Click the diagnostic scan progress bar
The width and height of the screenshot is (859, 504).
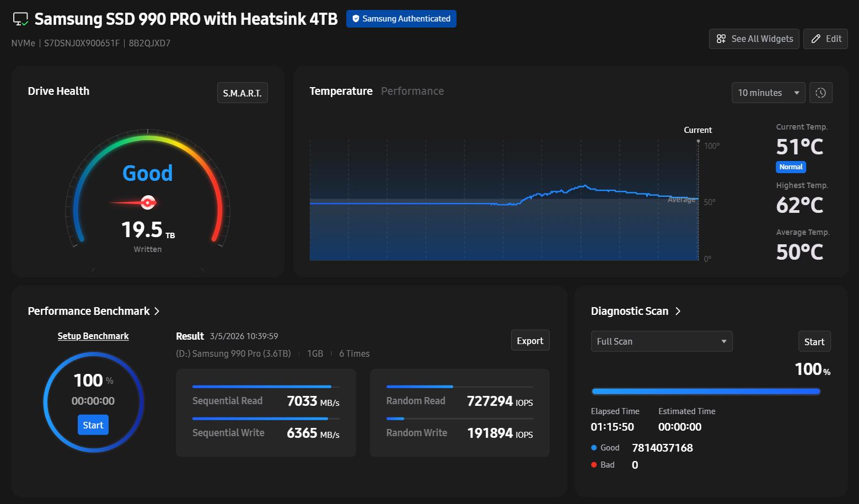tap(706, 392)
